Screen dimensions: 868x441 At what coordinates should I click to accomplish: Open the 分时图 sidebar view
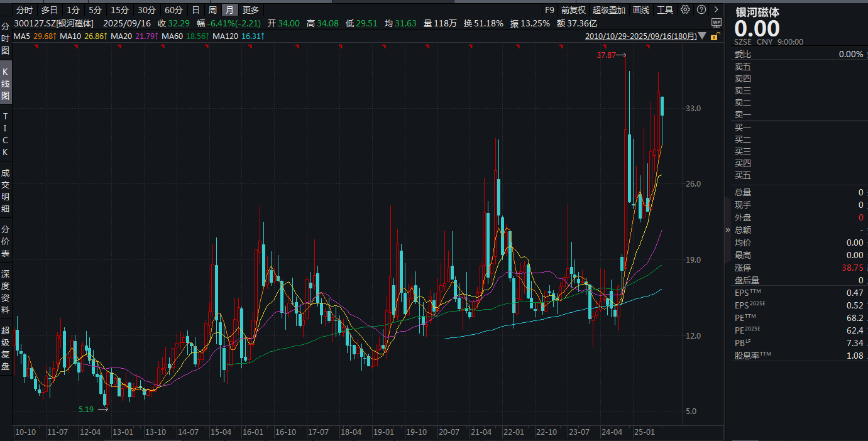coord(6,39)
